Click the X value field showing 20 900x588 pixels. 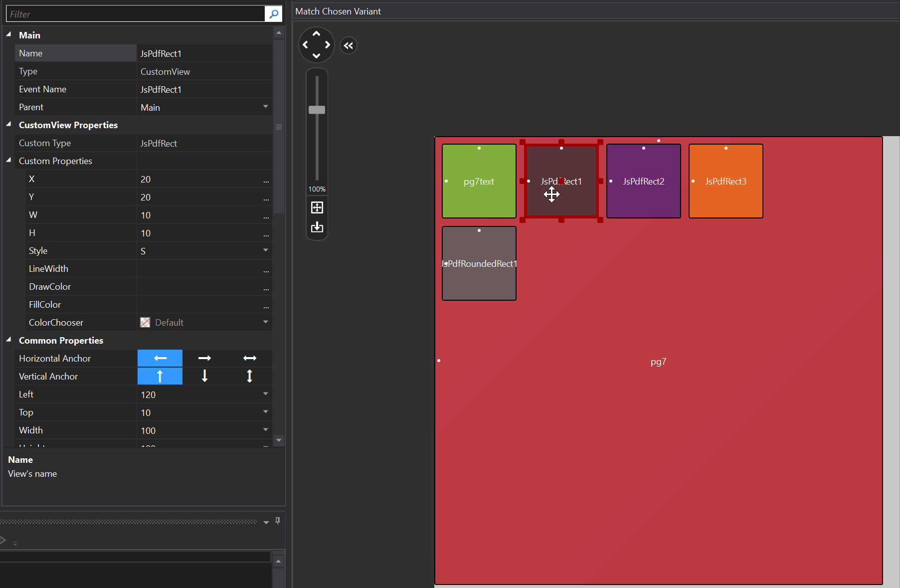click(199, 179)
